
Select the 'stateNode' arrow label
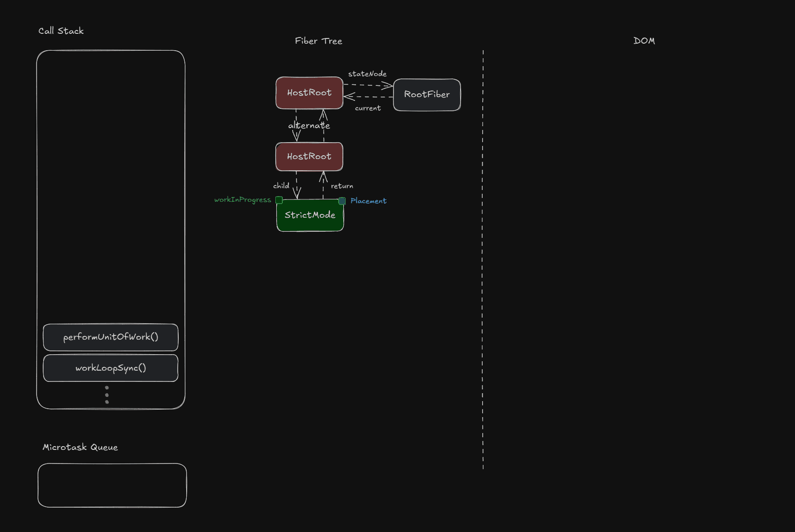[367, 74]
